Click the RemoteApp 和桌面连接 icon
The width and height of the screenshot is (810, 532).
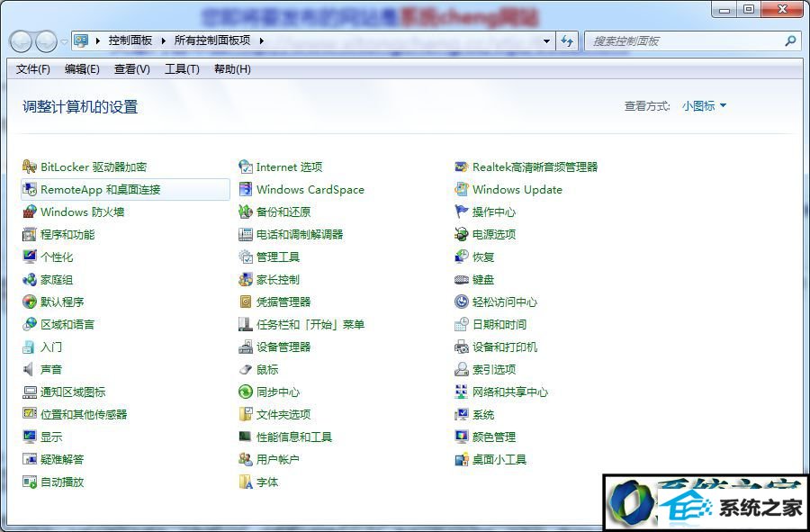[30, 190]
